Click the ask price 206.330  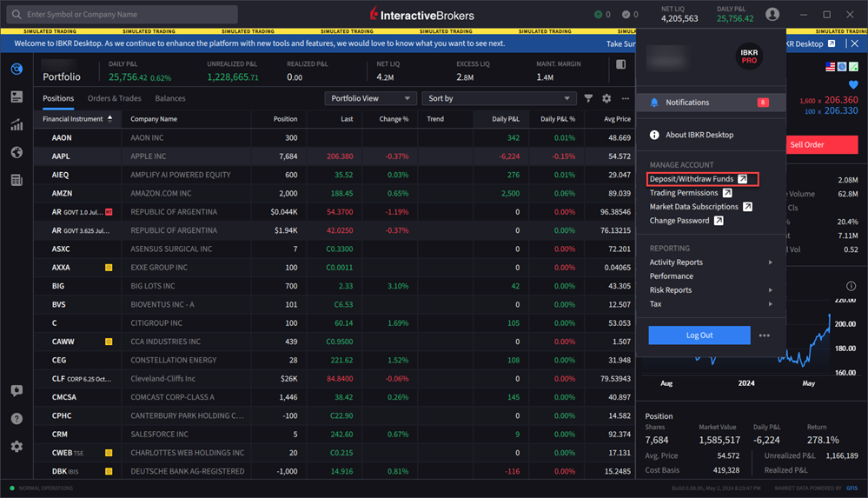pyautogui.click(x=841, y=110)
